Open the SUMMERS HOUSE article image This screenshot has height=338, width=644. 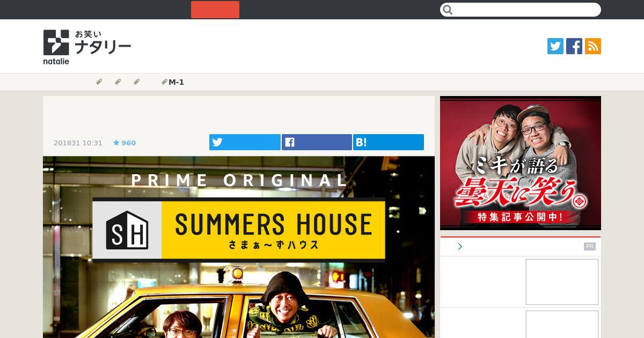239,247
